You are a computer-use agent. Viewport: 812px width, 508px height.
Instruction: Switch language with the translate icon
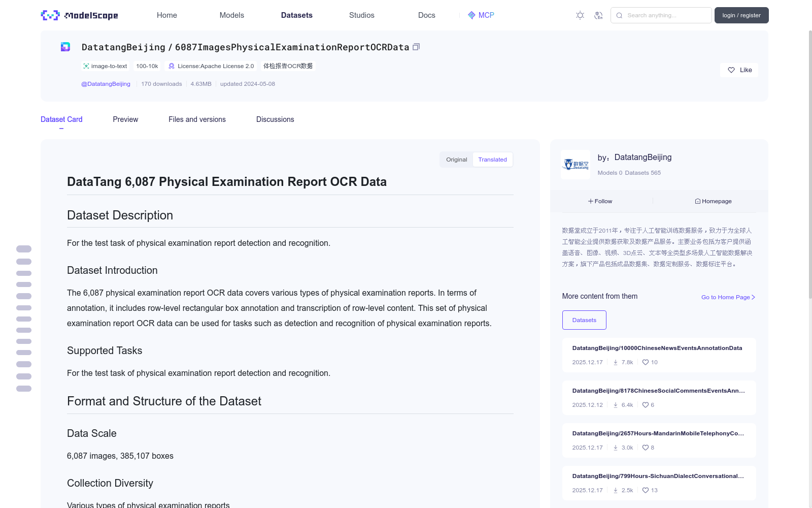(598, 15)
